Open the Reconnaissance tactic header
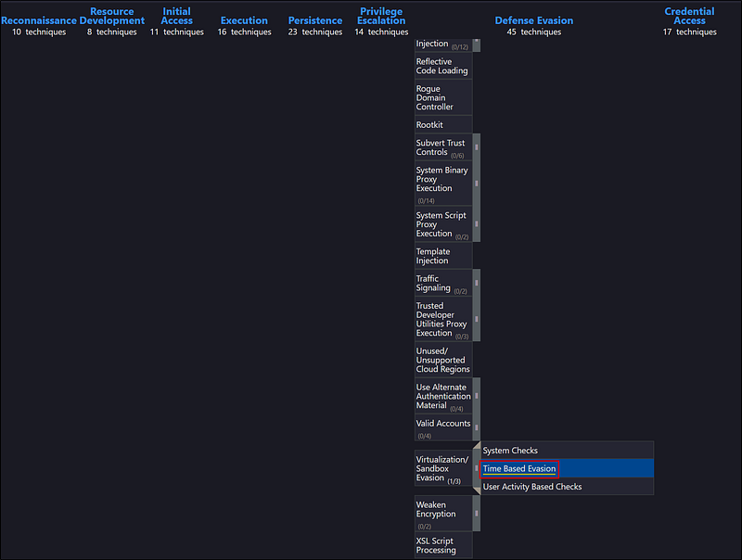 (39, 20)
